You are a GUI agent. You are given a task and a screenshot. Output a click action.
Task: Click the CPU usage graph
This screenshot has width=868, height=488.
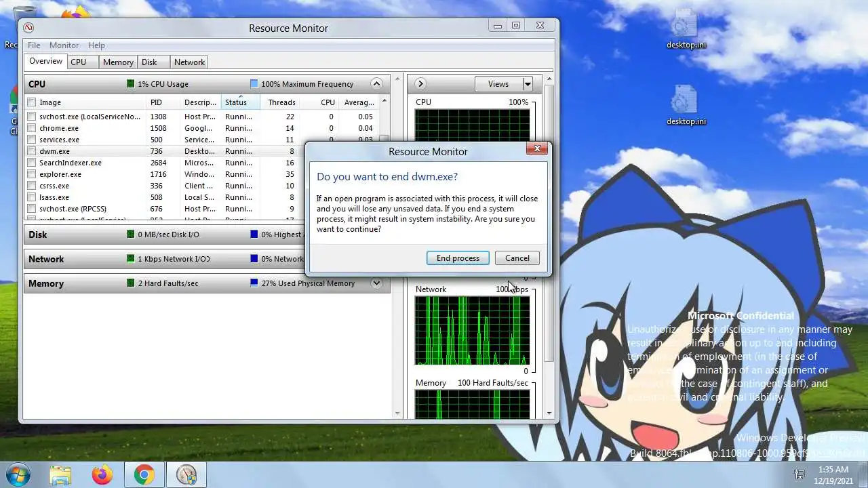point(472,125)
